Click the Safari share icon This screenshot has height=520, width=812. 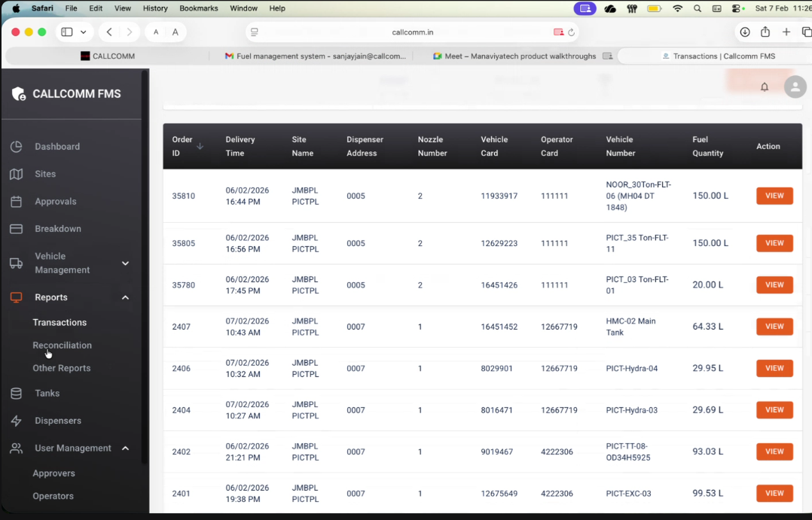[x=764, y=32]
